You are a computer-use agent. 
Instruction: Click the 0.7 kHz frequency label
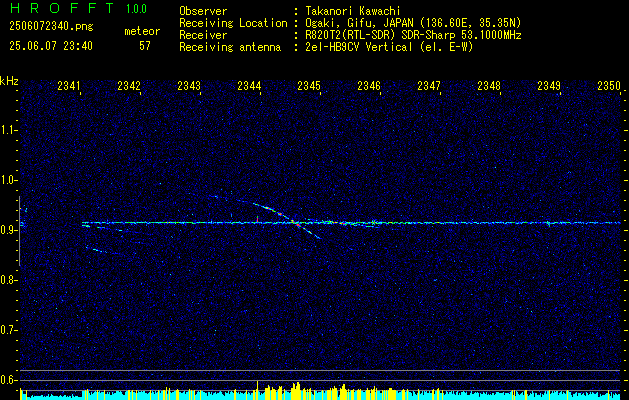(x=9, y=330)
